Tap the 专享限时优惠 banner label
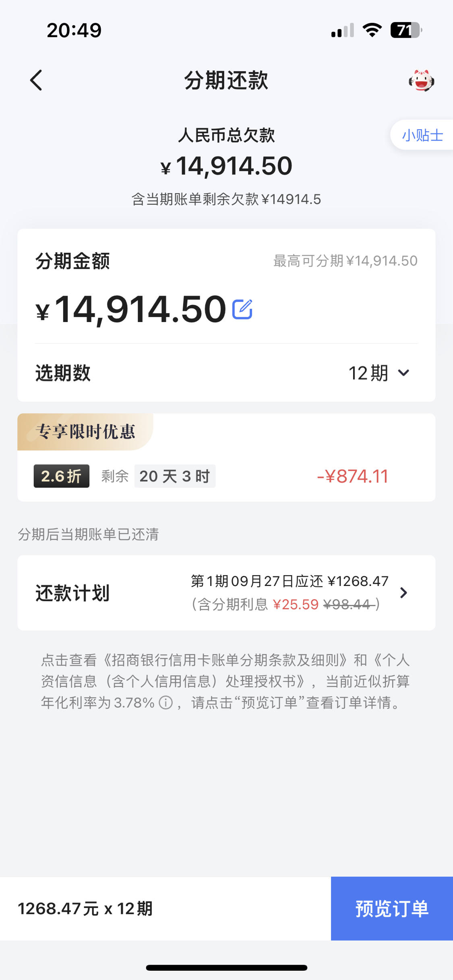The height and width of the screenshot is (980, 453). [x=85, y=432]
